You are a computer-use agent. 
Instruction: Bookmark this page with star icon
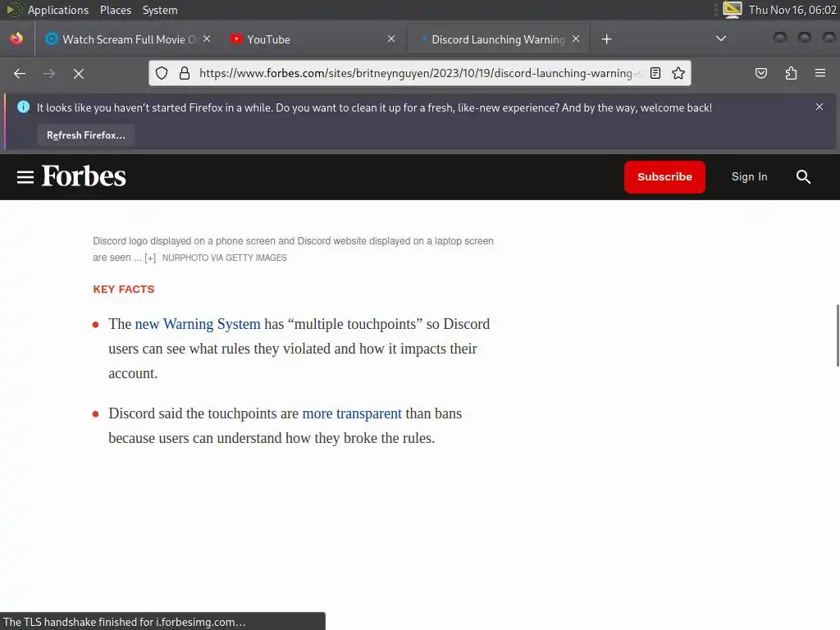678,73
